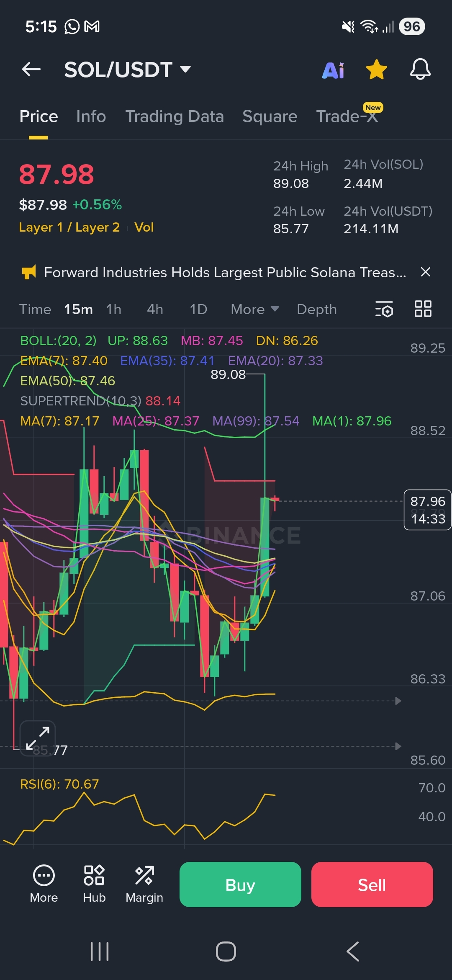This screenshot has width=452, height=980.
Task: Switch to Depth chart view
Action: click(317, 309)
